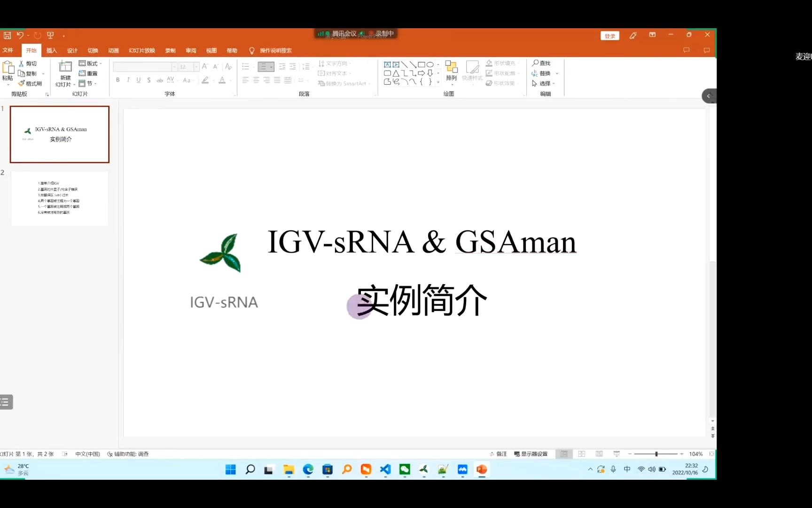Click the ribbon display options icon

652,35
